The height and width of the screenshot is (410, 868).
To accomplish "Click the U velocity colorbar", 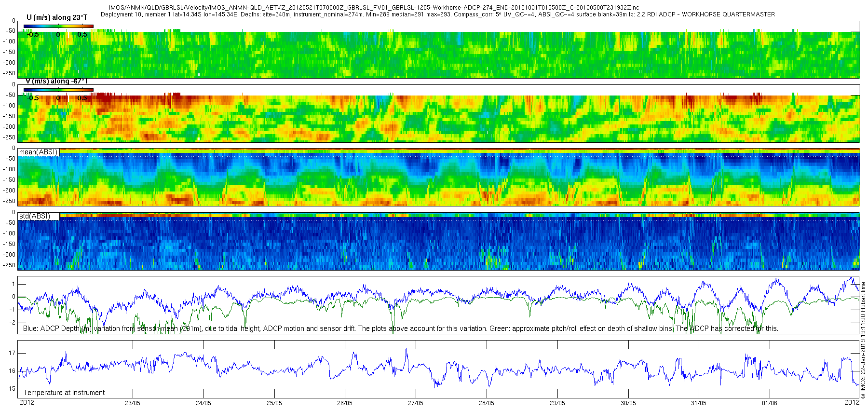I will [x=58, y=26].
